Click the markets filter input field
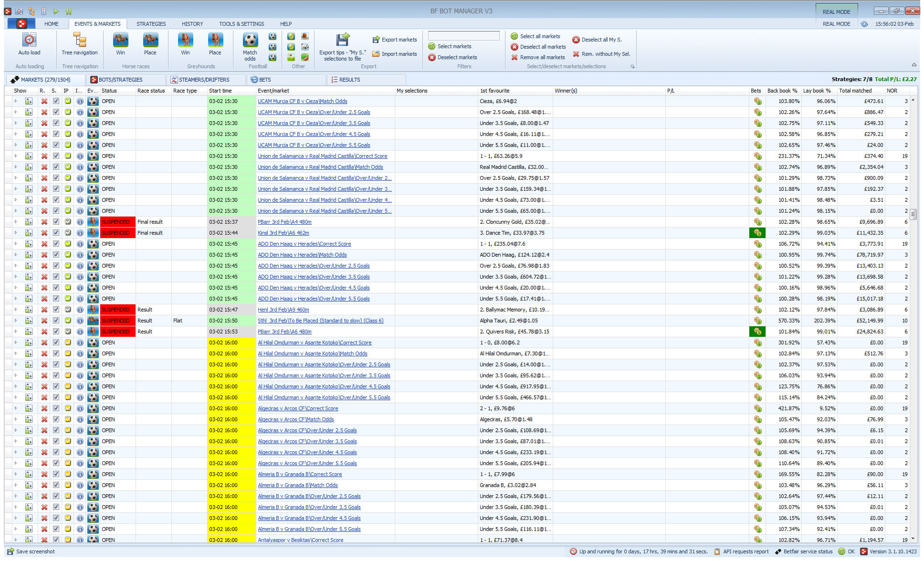Image resolution: width=924 pixels, height=561 pixels. click(x=463, y=36)
